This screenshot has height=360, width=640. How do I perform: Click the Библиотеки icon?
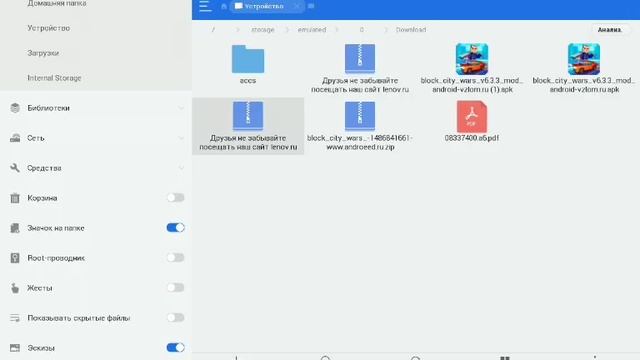click(15, 108)
